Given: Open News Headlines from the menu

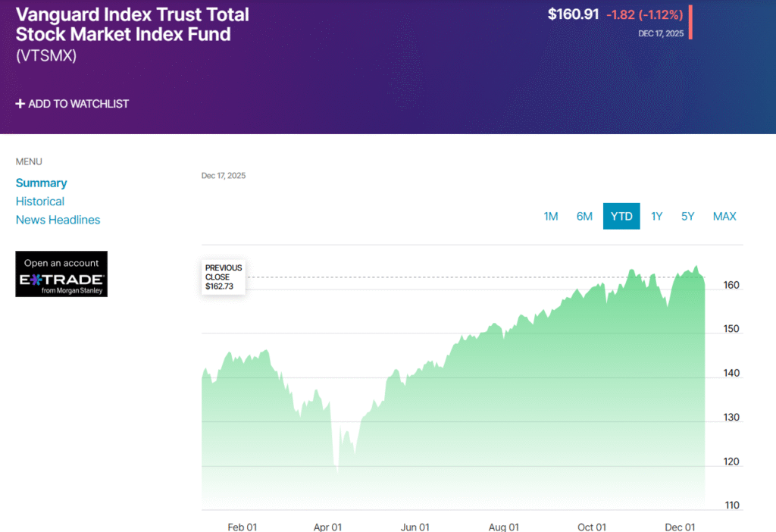Looking at the screenshot, I should coord(58,220).
